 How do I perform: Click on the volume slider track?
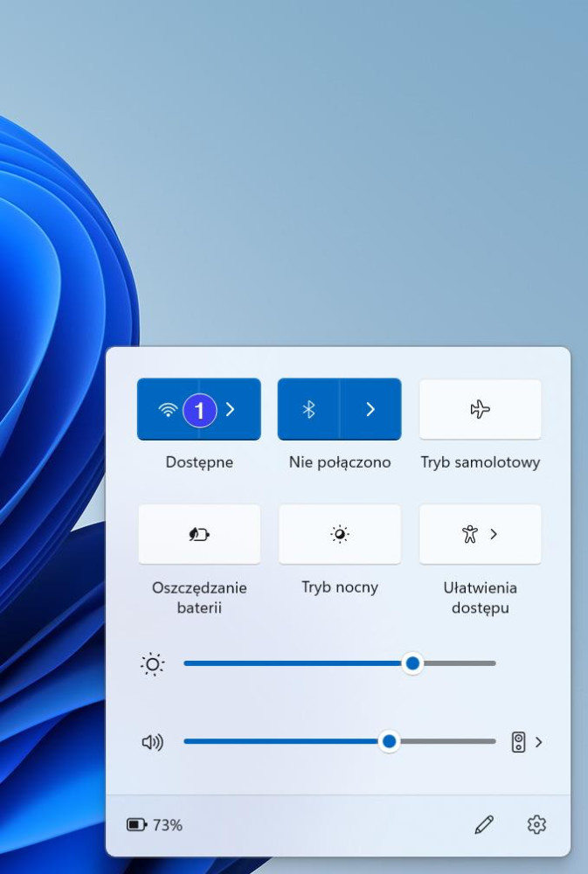(x=288, y=742)
